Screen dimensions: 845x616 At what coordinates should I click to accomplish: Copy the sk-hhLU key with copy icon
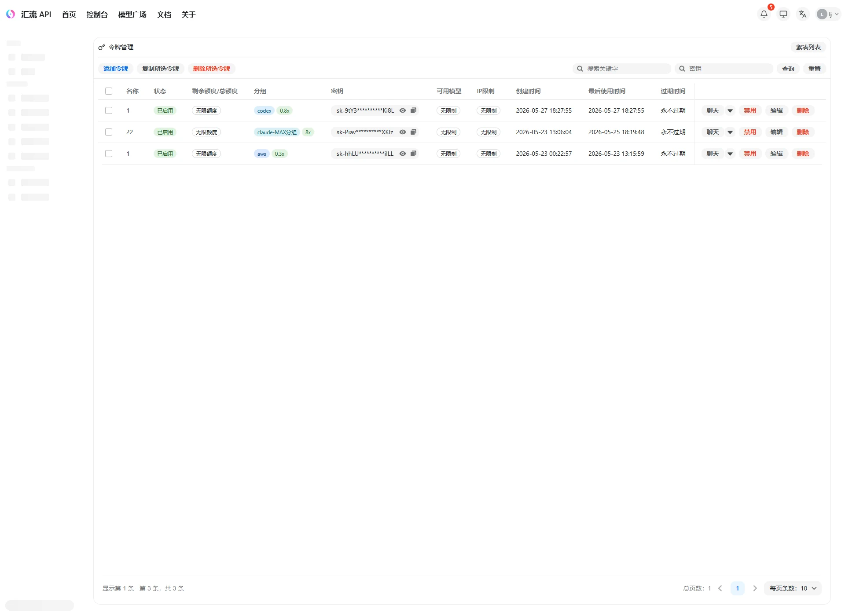click(413, 154)
